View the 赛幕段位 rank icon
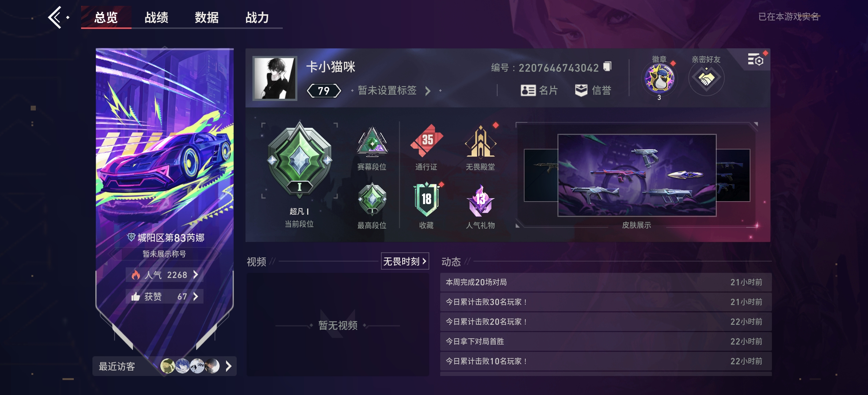868x395 pixels. click(x=372, y=142)
